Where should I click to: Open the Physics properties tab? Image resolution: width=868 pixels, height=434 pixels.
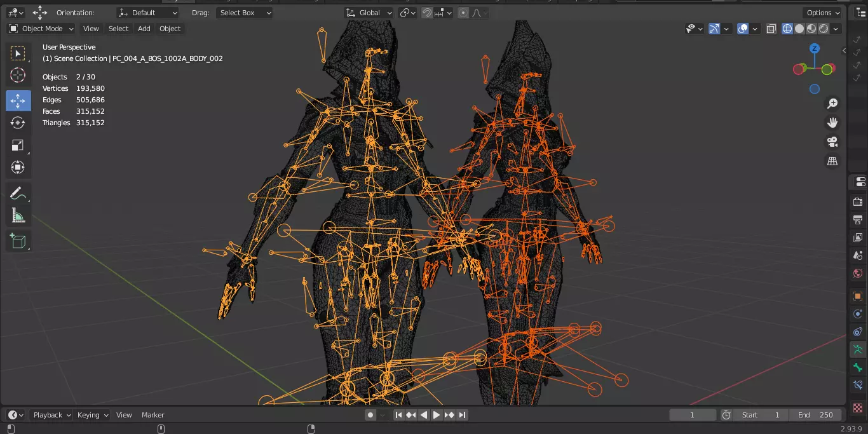pos(858,314)
